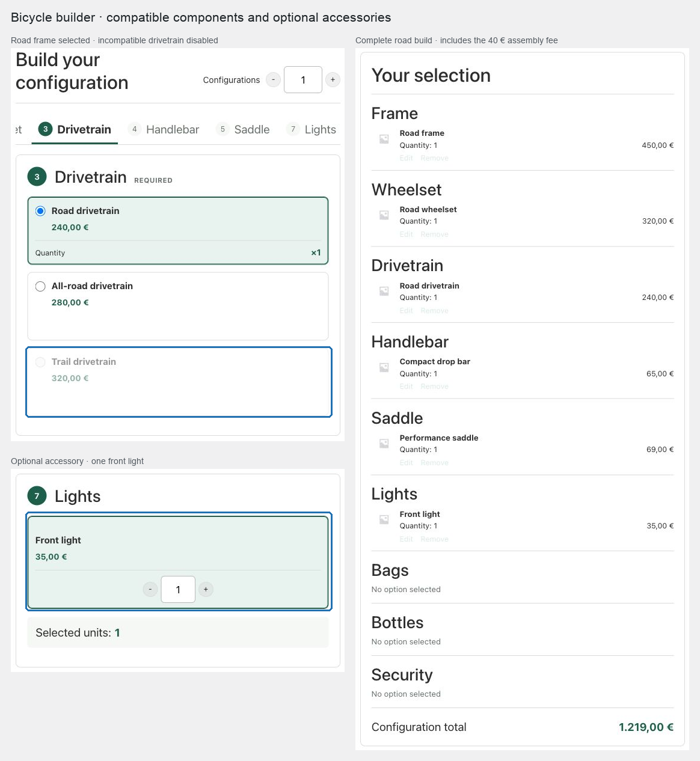Click the Compact drop bar image placeholder icon

(x=384, y=367)
